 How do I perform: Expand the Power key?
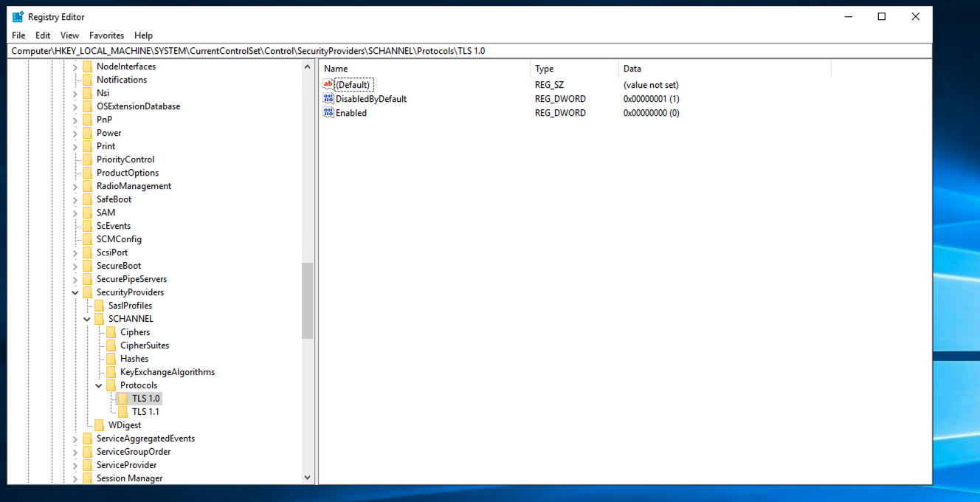point(75,134)
